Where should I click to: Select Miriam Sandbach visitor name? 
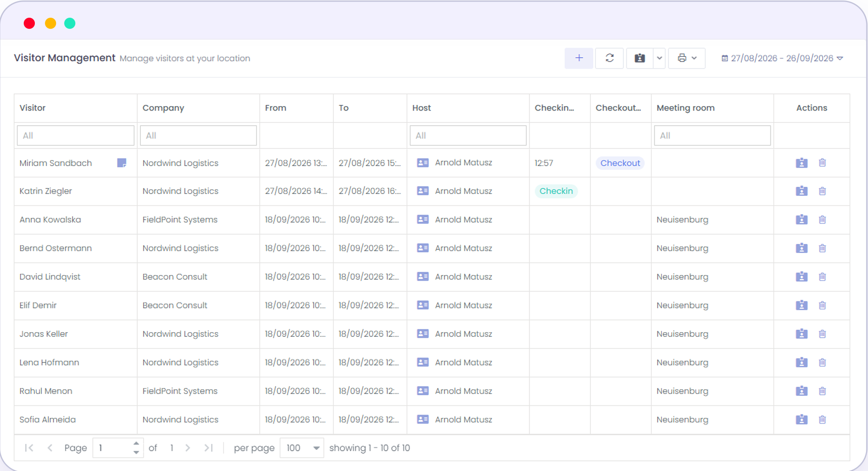coord(56,163)
